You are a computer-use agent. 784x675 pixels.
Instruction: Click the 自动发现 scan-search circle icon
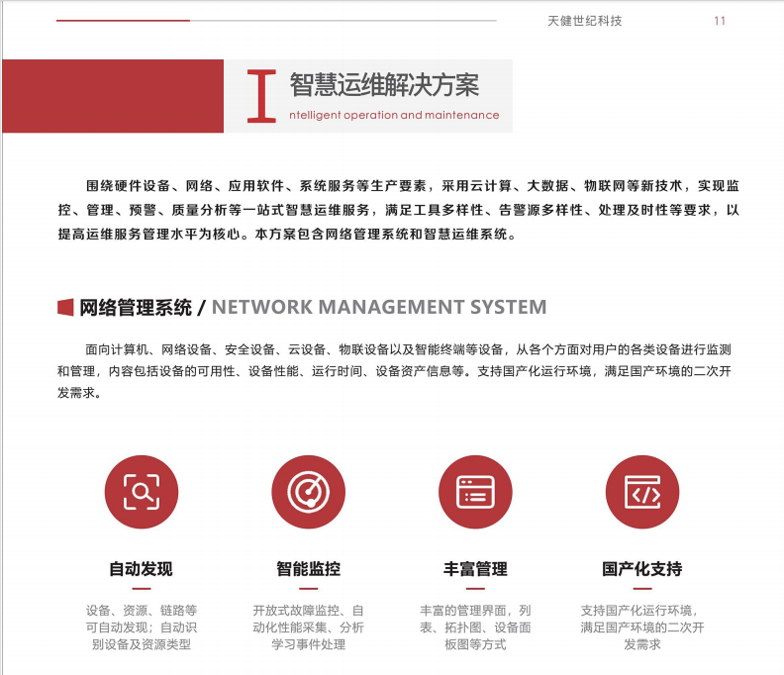tap(142, 492)
